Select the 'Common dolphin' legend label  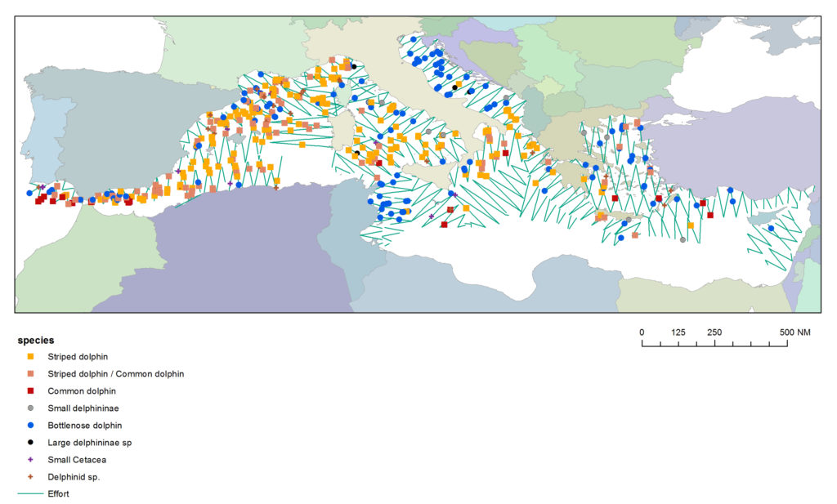click(82, 391)
